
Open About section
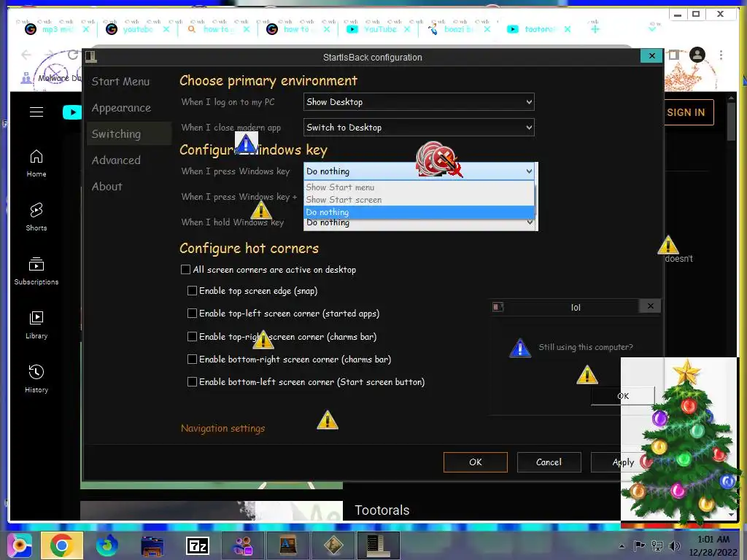(x=107, y=186)
